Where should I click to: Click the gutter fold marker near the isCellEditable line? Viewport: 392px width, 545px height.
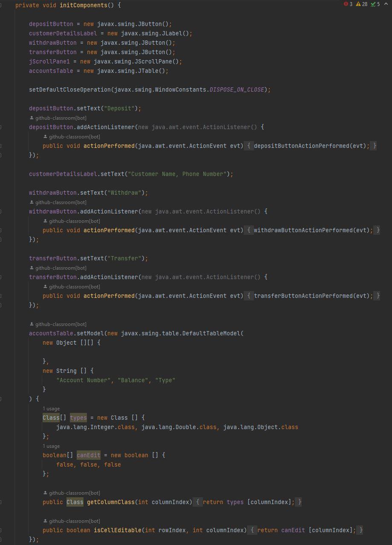[x=1, y=530]
